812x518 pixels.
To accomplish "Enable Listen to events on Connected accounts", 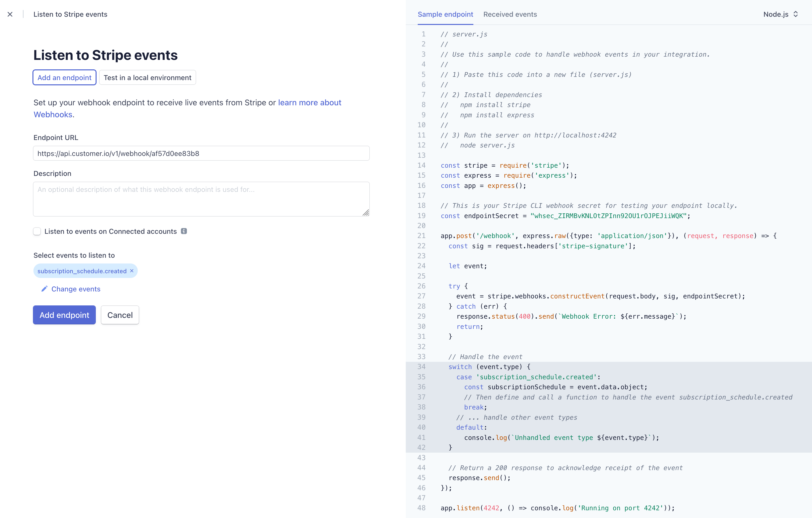I will click(37, 231).
